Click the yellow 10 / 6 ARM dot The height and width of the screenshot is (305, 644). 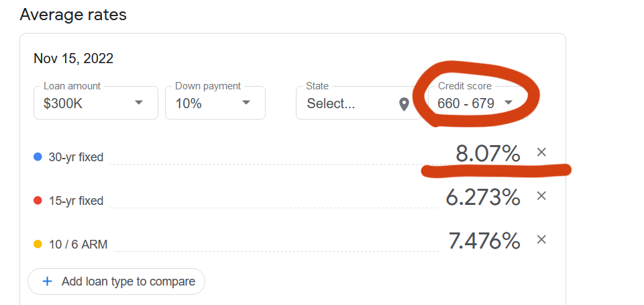(38, 244)
